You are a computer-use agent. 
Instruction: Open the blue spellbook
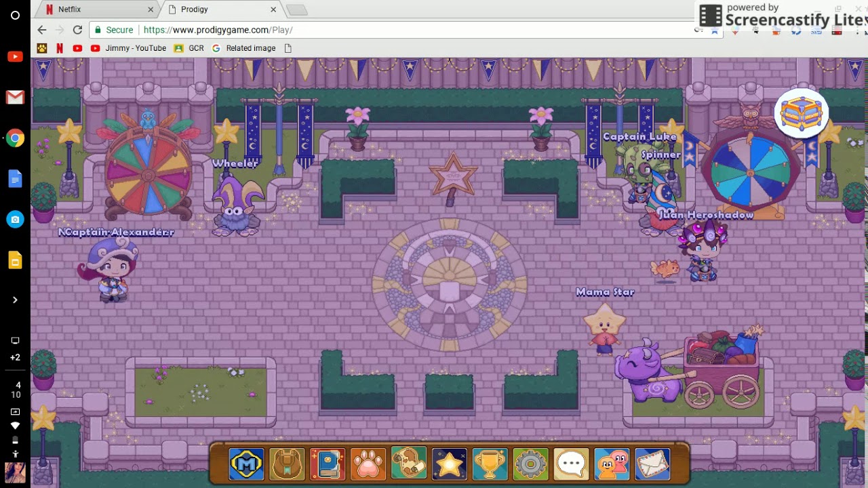click(328, 464)
